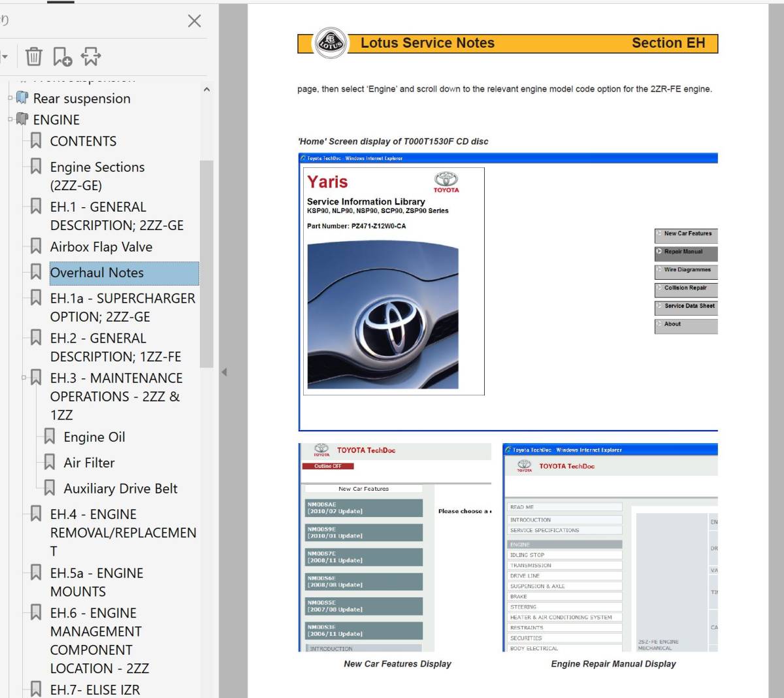Click bookmark icon beside EH.1 GENERAL DESCRIPTION

tap(36, 206)
